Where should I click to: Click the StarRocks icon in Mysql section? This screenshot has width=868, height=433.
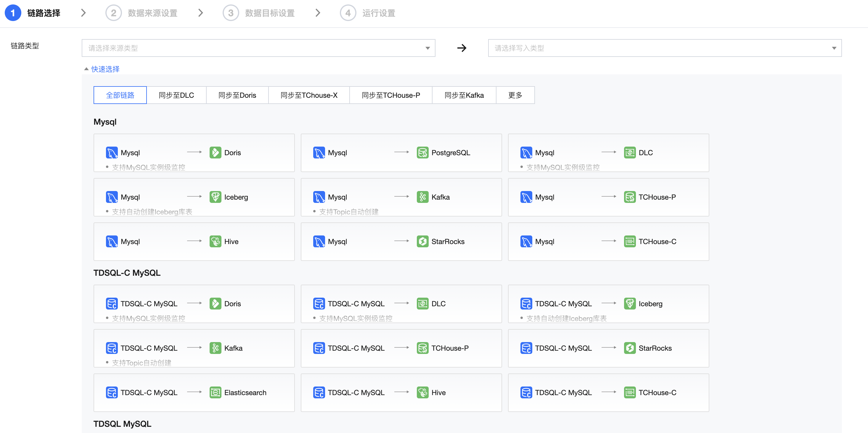(x=422, y=241)
